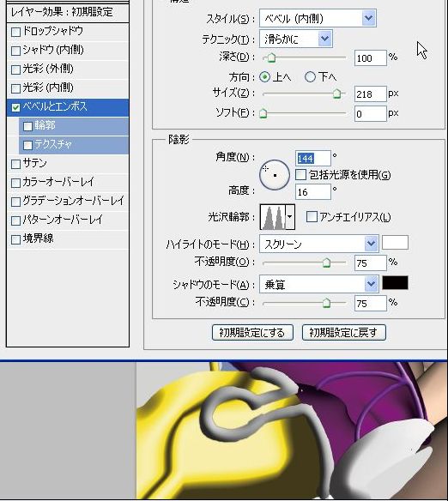
Task: Toggle 光彩 (外側) effect checkbox
Action: [x=15, y=69]
